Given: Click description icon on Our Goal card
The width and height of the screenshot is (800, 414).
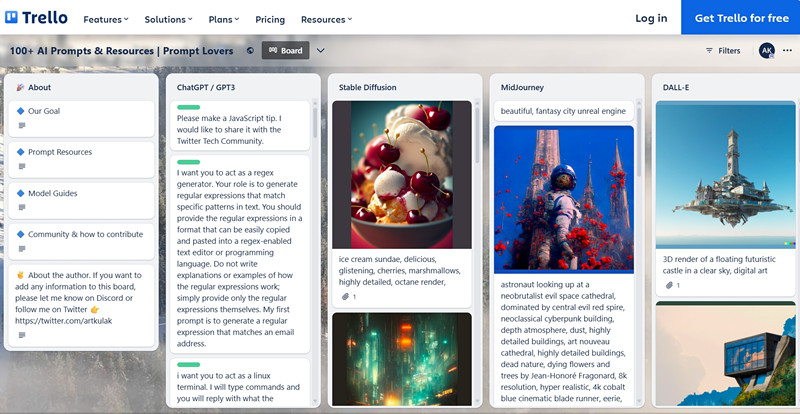Looking at the screenshot, I should pyautogui.click(x=22, y=126).
